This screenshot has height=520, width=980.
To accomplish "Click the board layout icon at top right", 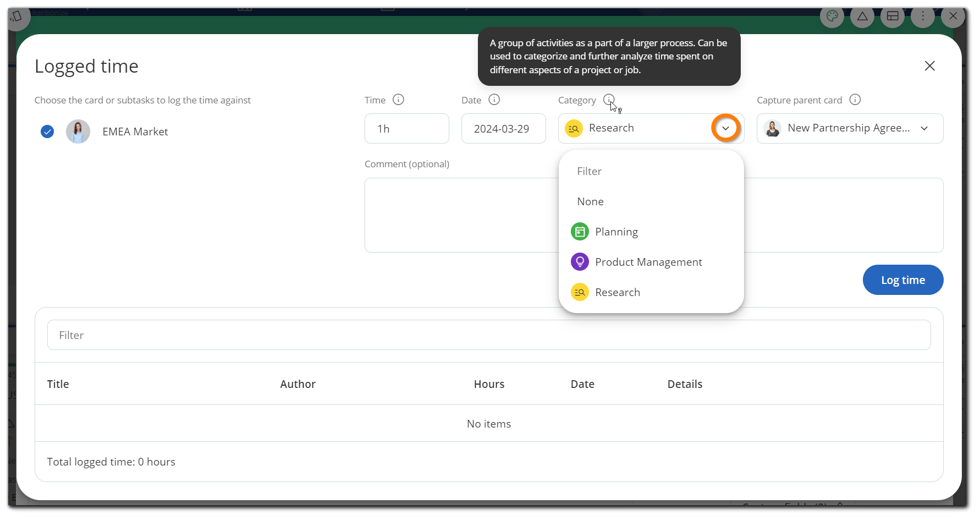I will pos(893,17).
